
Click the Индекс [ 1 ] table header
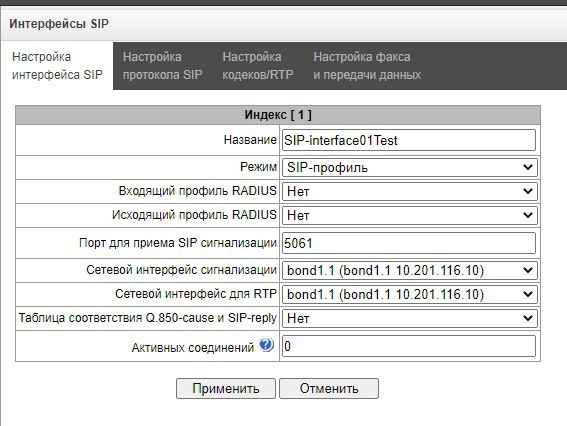click(x=278, y=115)
